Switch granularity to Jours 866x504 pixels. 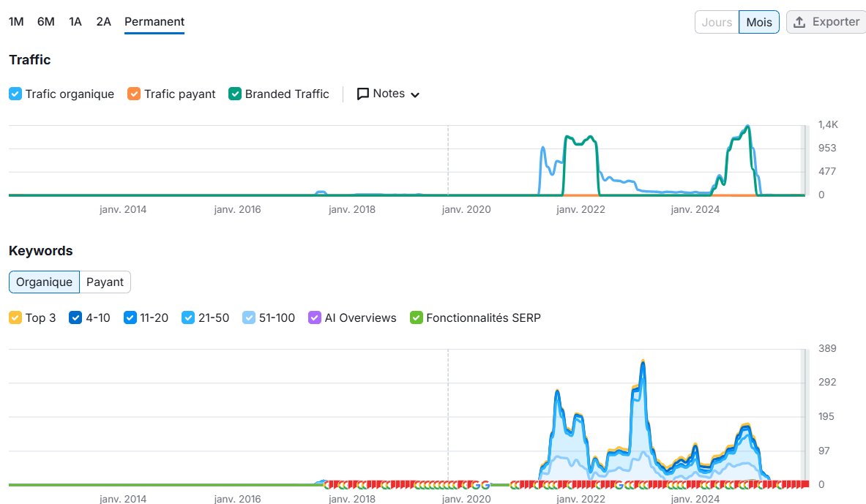pyautogui.click(x=717, y=22)
